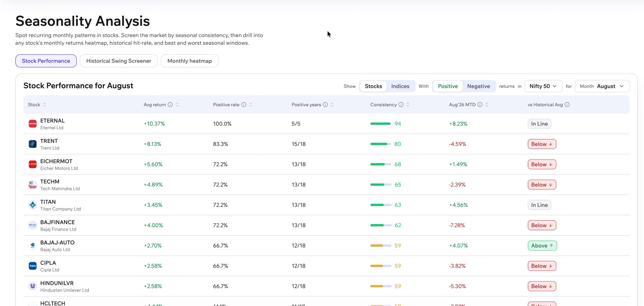Click the In Line badge for ETERNAL
The width and height of the screenshot is (644, 306).
(x=539, y=124)
